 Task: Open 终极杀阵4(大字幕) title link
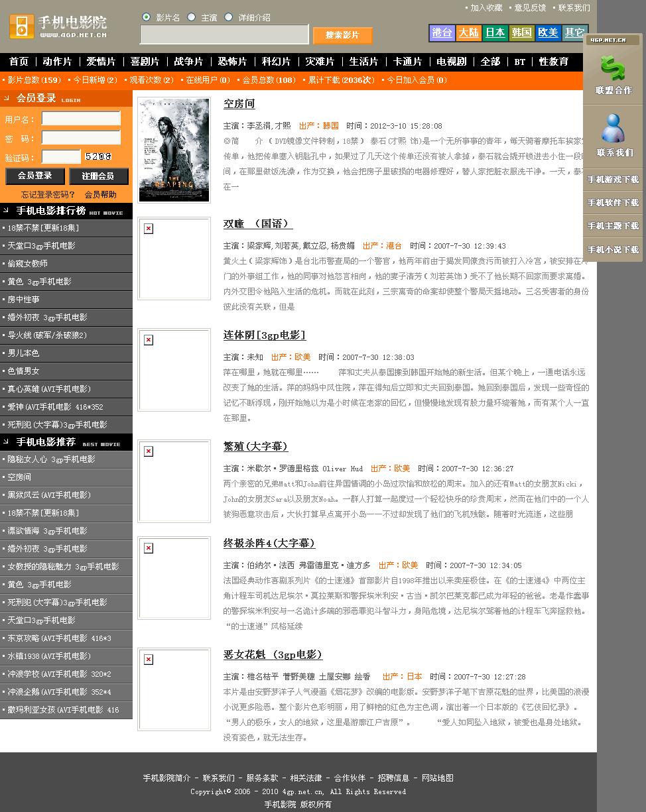tap(269, 544)
